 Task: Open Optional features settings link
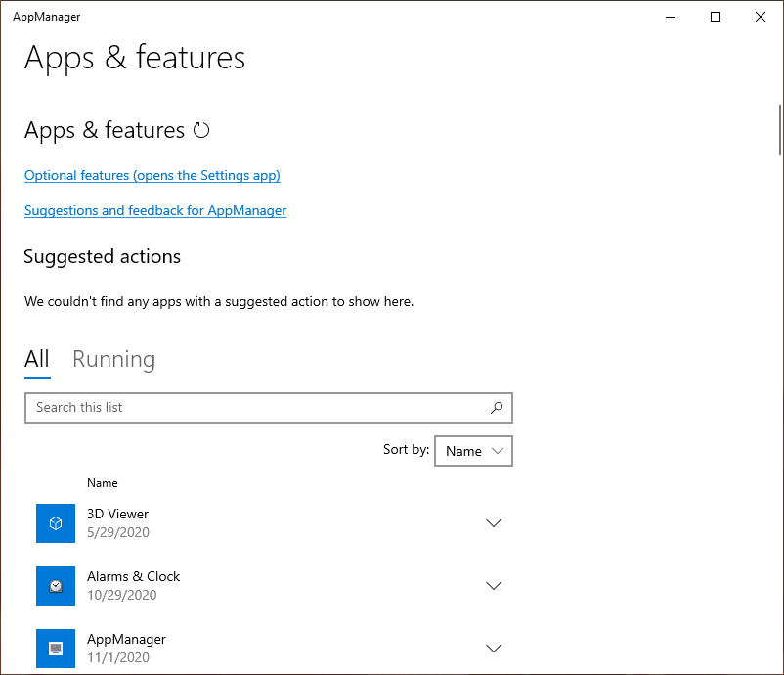pyautogui.click(x=152, y=175)
